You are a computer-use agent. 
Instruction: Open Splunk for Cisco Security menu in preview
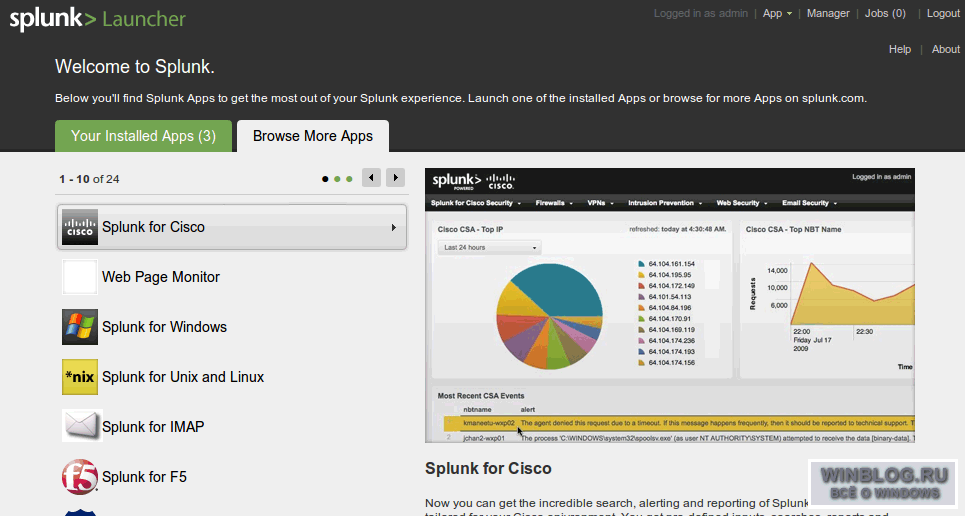coord(476,203)
